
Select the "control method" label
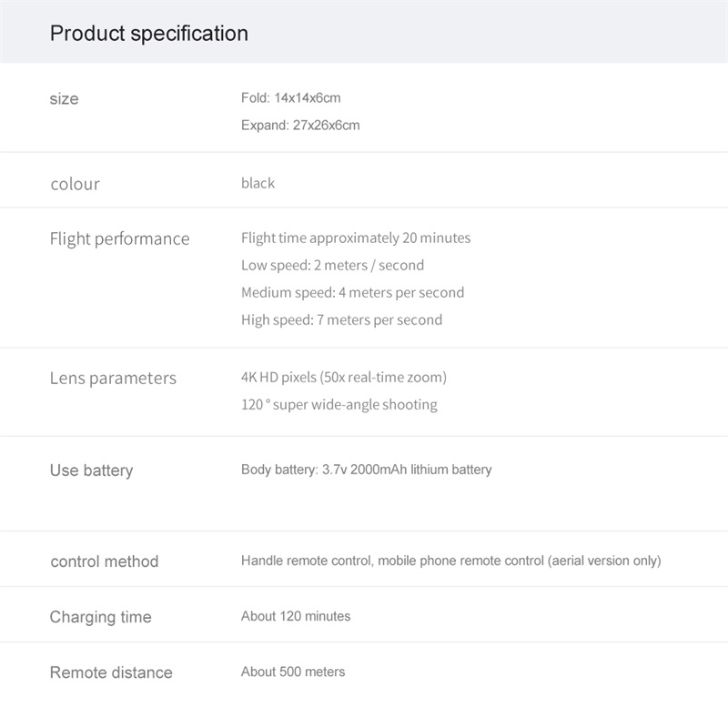click(104, 561)
